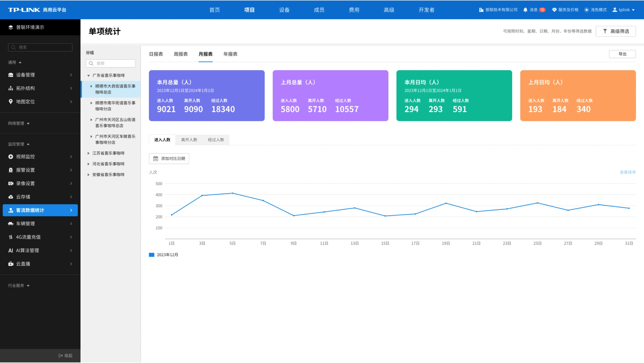Switch chart to 离开人数 view

point(189,140)
